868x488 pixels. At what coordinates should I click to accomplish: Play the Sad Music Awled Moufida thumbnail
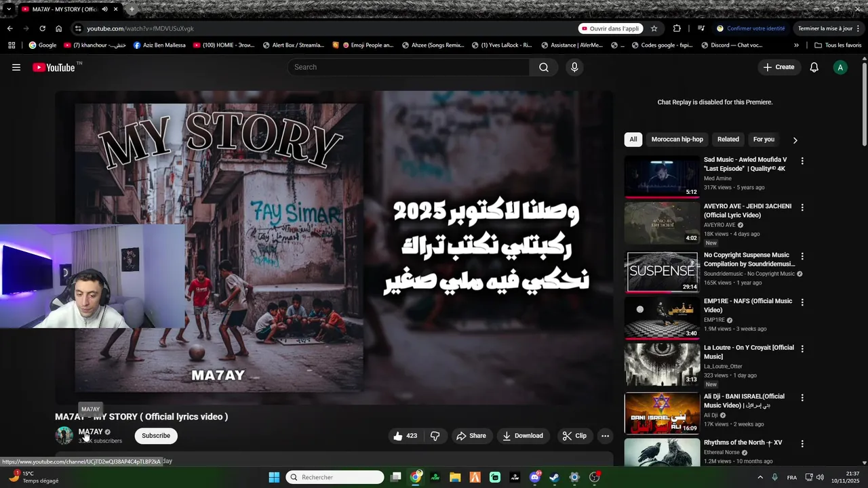click(662, 177)
